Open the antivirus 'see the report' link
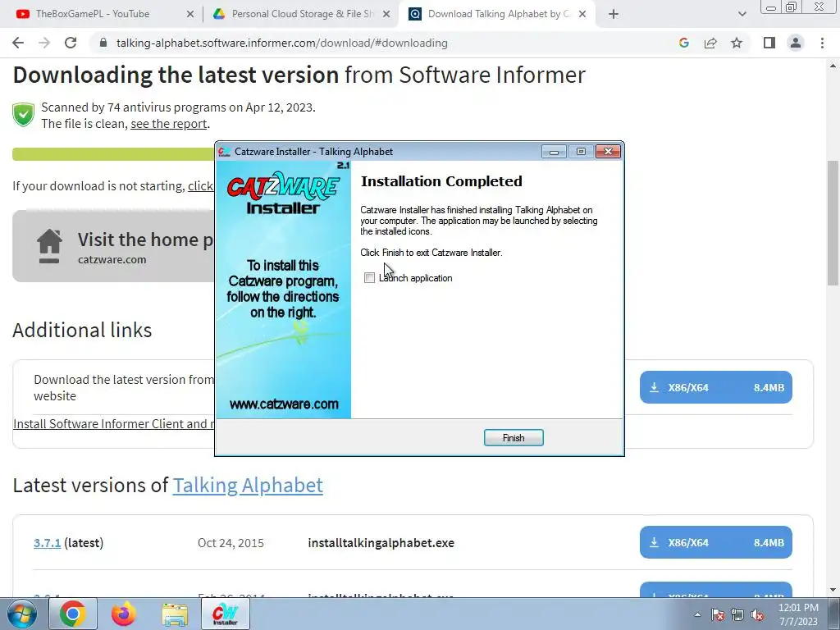The width and height of the screenshot is (840, 630). 169,124
